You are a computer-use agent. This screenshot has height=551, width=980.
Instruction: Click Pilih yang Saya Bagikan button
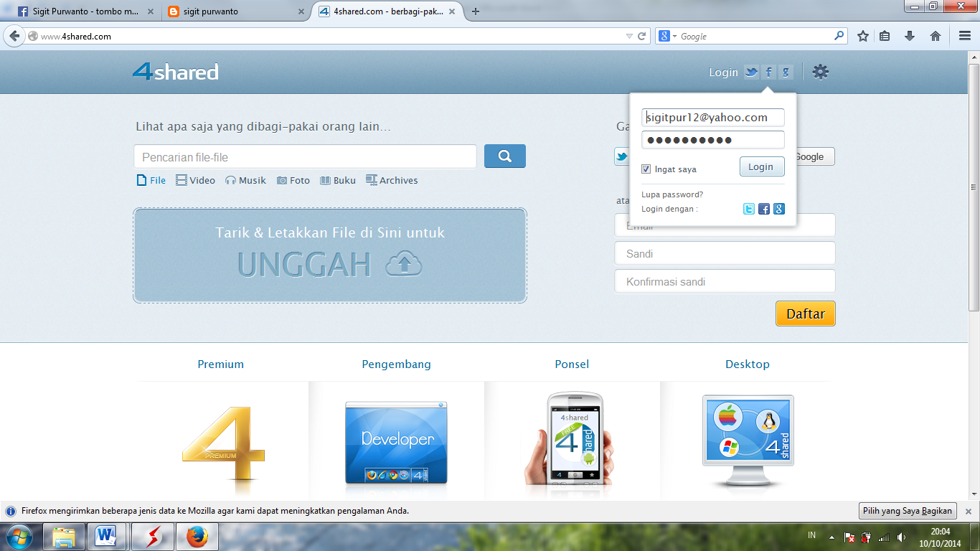point(908,511)
